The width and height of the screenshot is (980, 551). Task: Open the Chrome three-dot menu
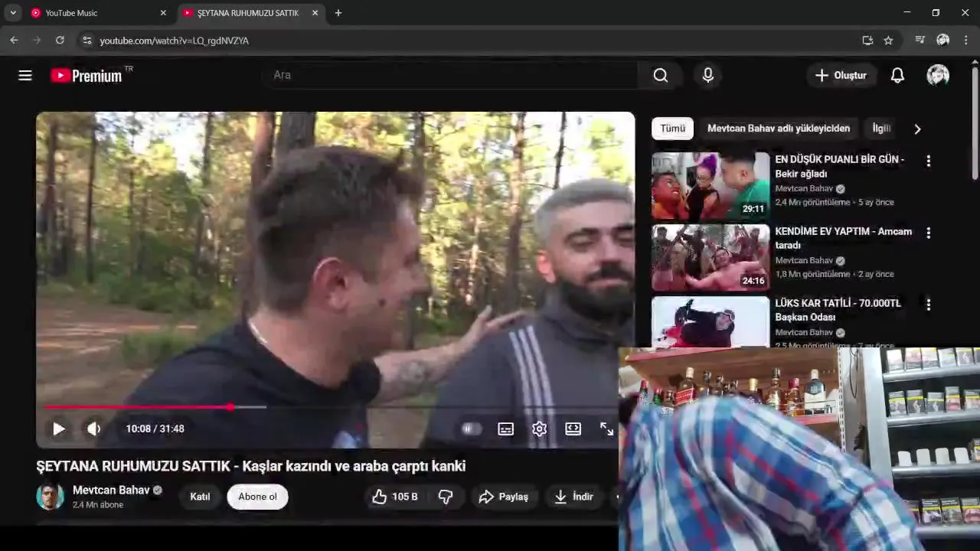(x=966, y=41)
